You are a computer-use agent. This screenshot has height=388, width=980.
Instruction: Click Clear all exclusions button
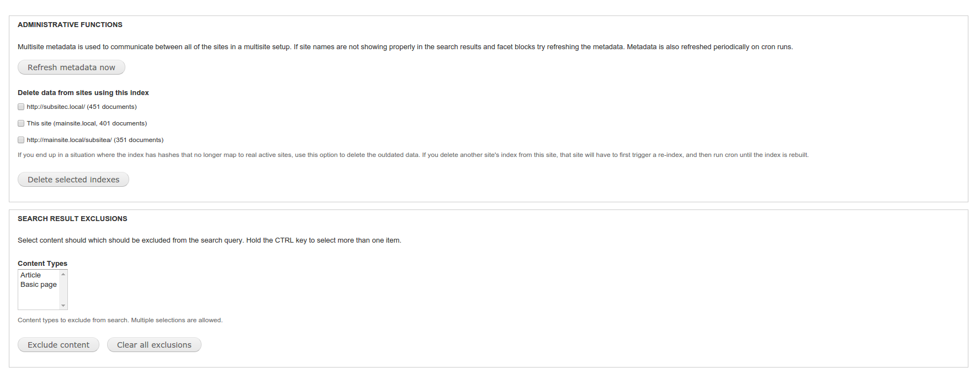(154, 345)
